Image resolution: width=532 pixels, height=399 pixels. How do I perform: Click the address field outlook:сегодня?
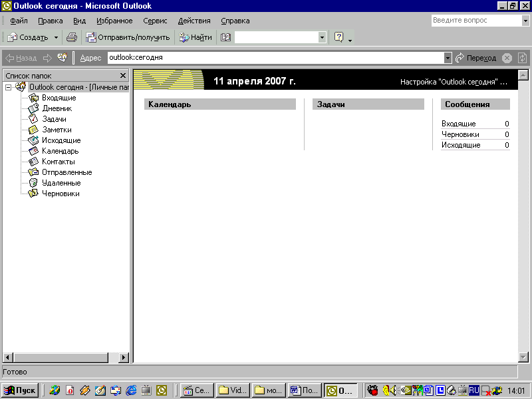(x=275, y=58)
